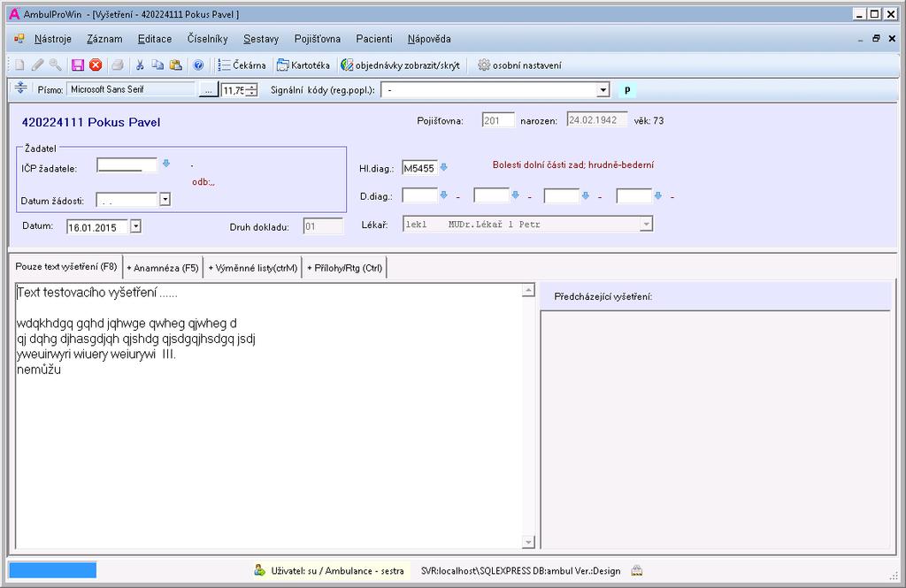
Task: Click blue arrow of first D.diag. field
Action: (x=444, y=195)
